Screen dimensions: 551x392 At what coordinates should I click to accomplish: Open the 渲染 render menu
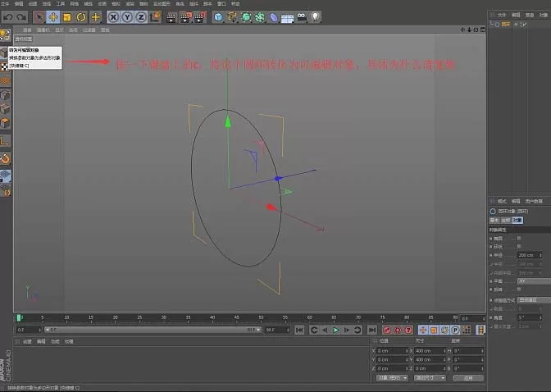(x=130, y=3)
